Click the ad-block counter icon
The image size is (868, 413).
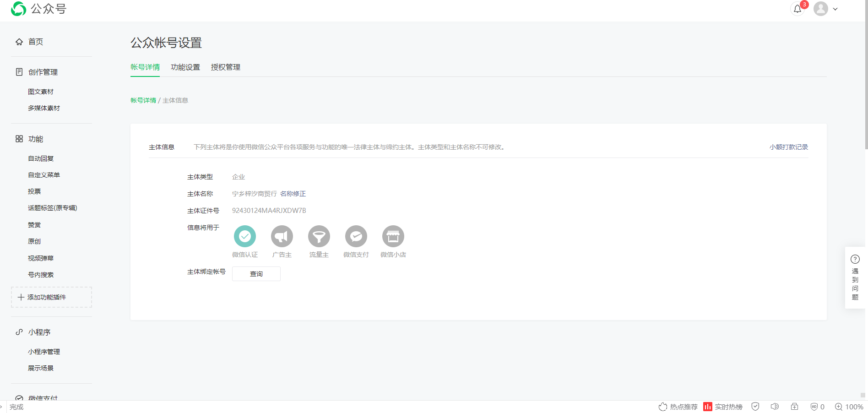[817, 407]
